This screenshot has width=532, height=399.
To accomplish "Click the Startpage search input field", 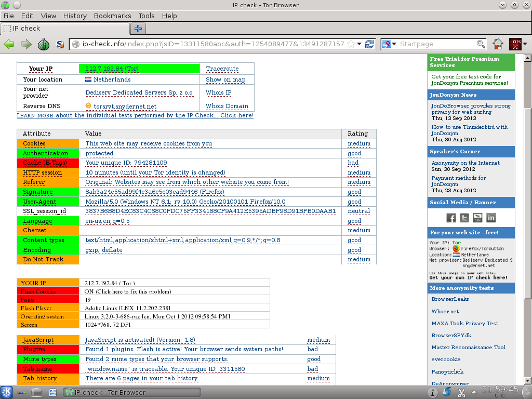I will 436,44.
